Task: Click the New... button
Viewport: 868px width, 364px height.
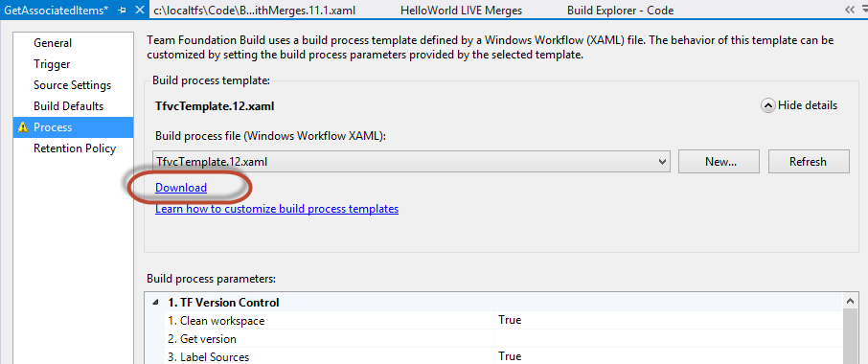Action: (720, 162)
